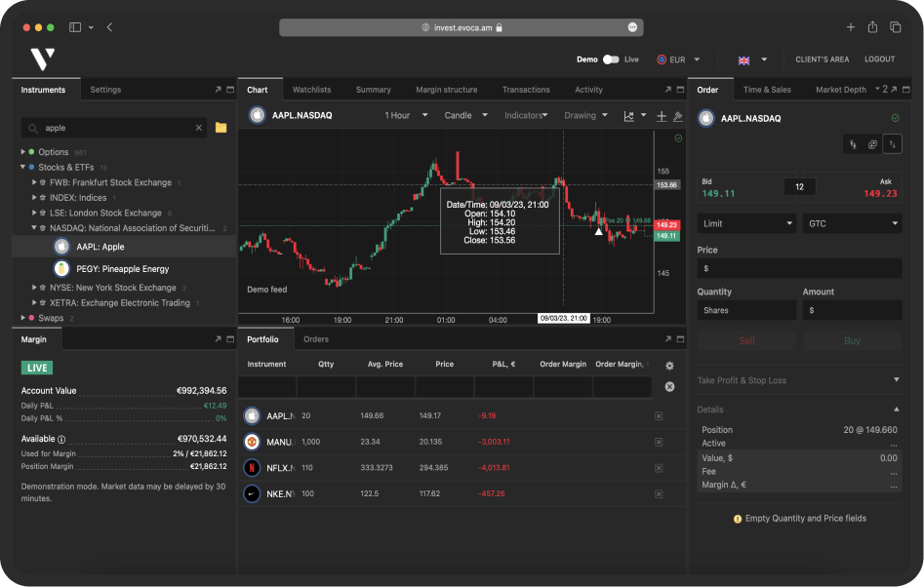
Task: Open the EUR currency selector
Action: tap(680, 59)
